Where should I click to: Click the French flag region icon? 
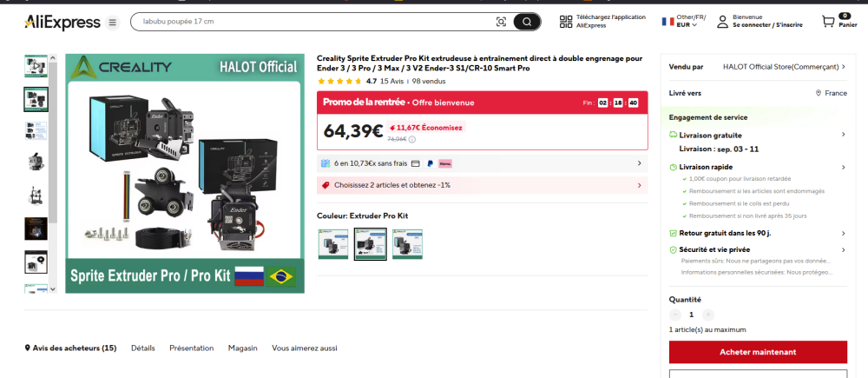coord(667,21)
